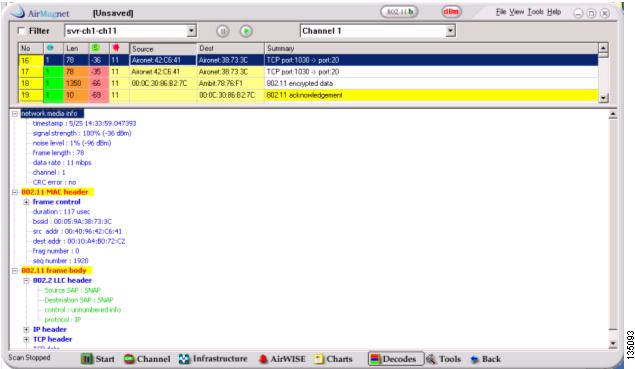Click the Source SAP : SNAP line
635x369 pixels.
[72, 290]
